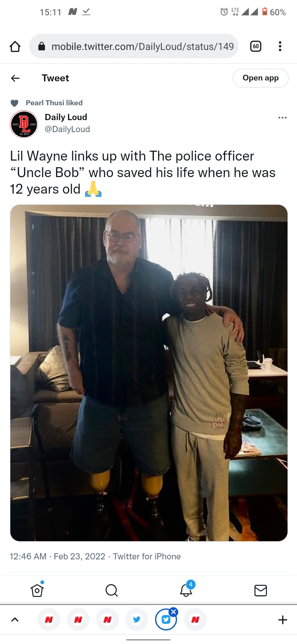Open the direct messages envelope
297x644 pixels.
(x=261, y=591)
